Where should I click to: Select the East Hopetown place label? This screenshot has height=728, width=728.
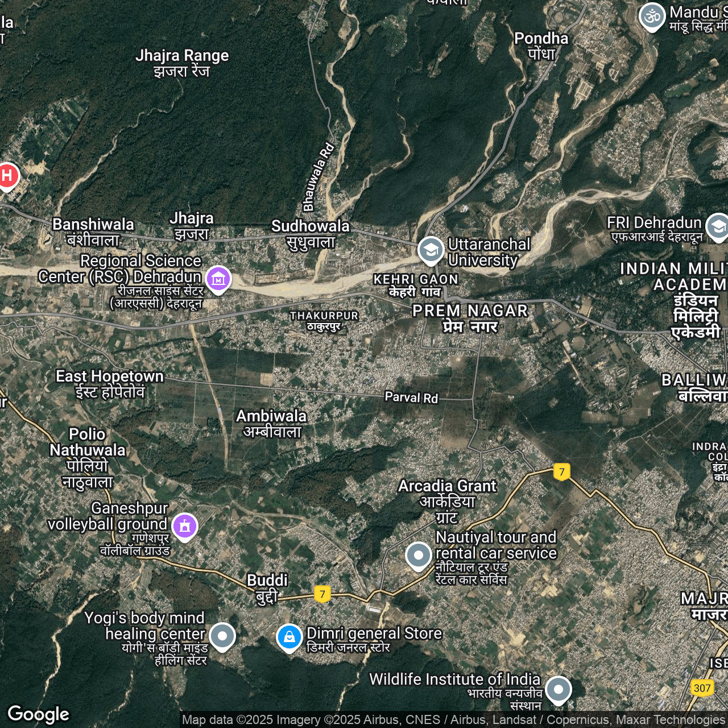pyautogui.click(x=110, y=383)
